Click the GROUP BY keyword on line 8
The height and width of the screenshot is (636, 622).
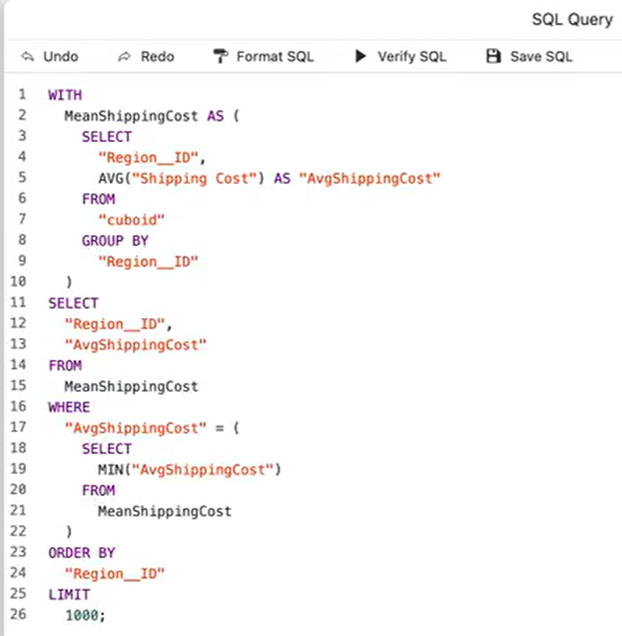coord(115,241)
